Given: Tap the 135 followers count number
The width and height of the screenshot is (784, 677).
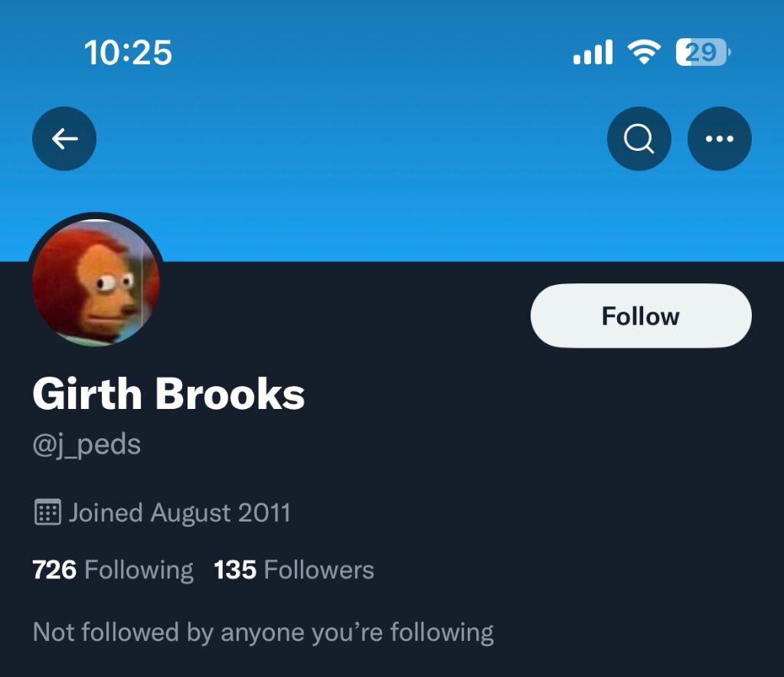Looking at the screenshot, I should point(235,570).
